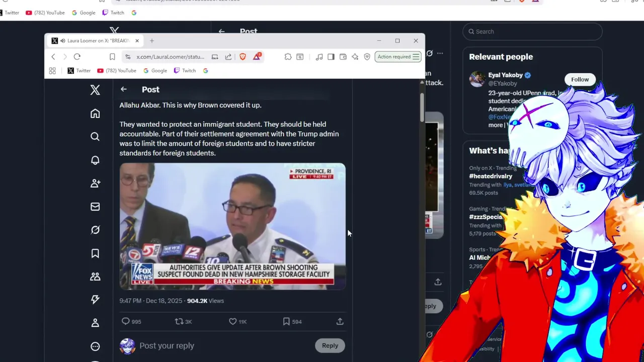644x362 pixels.
Task: Bookmark this page via toolbar bookmark icon
Action: coord(112,57)
